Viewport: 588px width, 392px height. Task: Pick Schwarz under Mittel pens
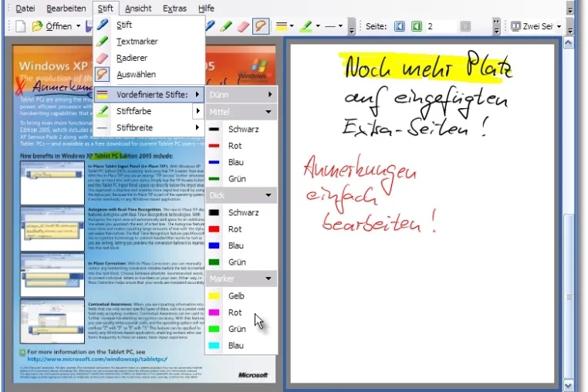pyautogui.click(x=241, y=129)
